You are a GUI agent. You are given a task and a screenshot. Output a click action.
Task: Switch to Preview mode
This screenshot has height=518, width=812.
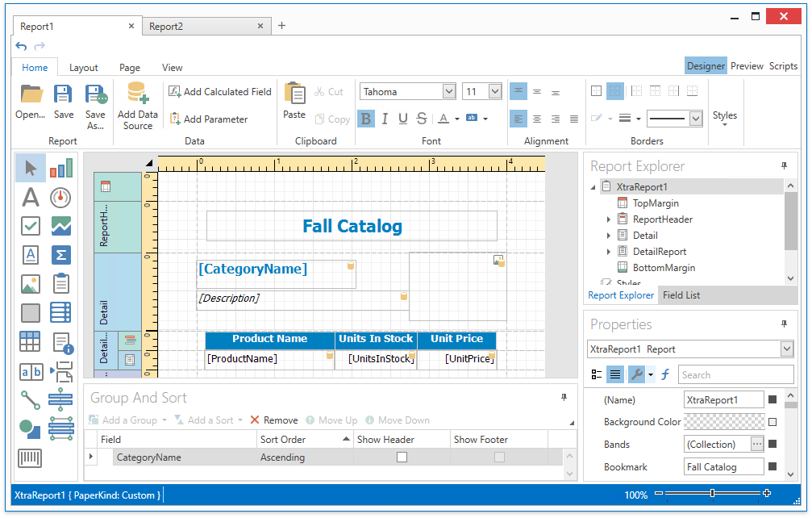tap(747, 66)
